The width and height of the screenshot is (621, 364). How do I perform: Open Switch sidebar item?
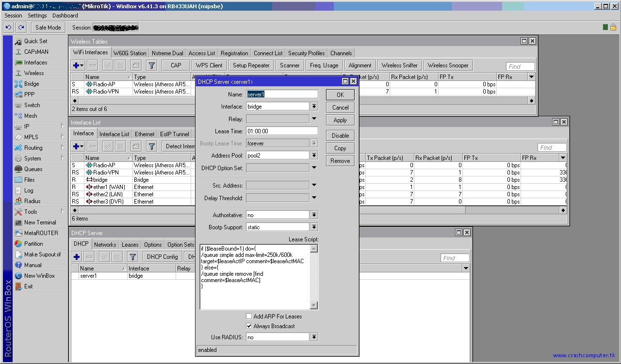(x=32, y=105)
